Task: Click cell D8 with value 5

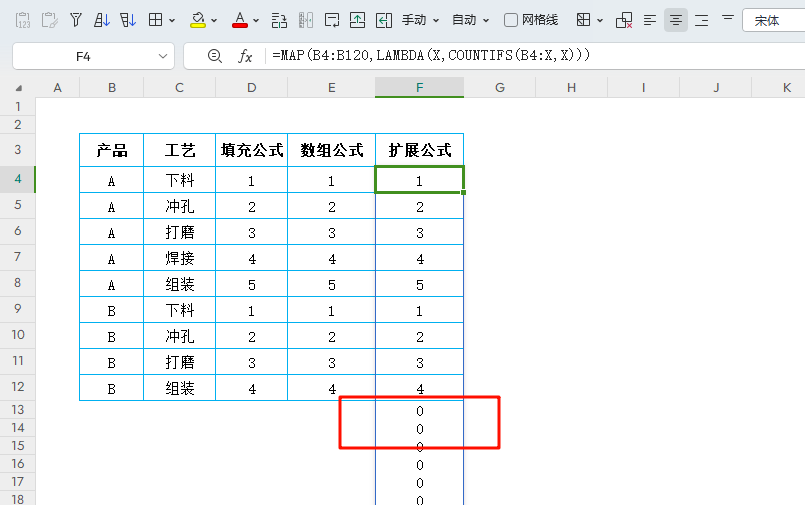Action: (x=252, y=284)
